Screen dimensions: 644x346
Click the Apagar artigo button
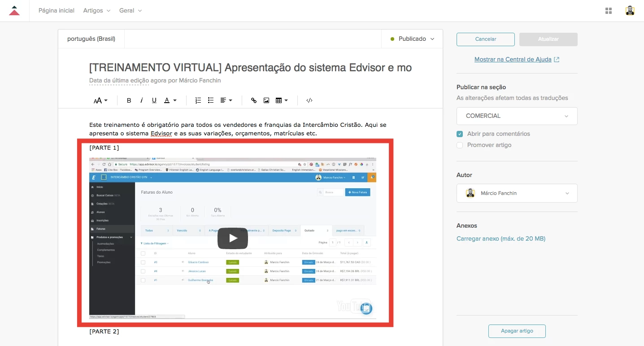[x=517, y=331]
